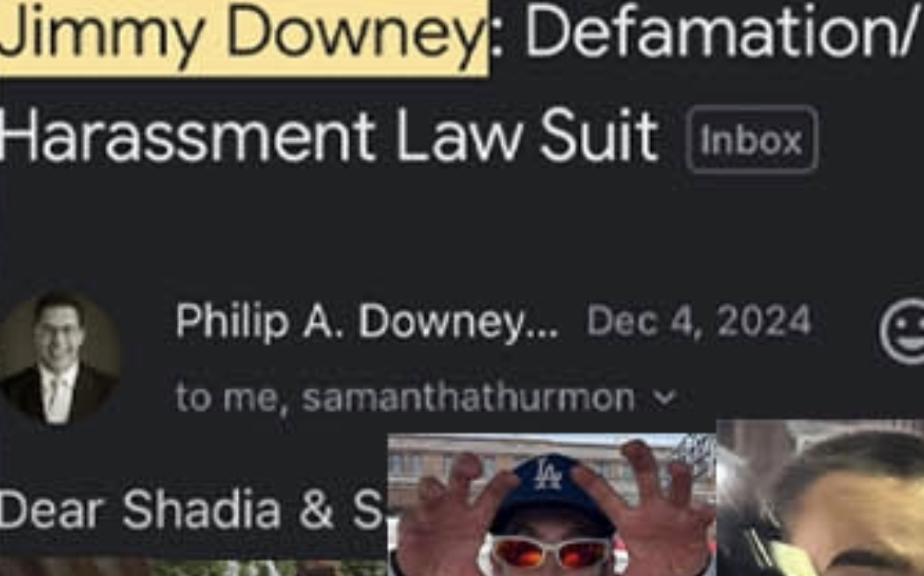This screenshot has height=576, width=924.
Task: Click the Dec 4, 2024 date
Action: coord(698,322)
